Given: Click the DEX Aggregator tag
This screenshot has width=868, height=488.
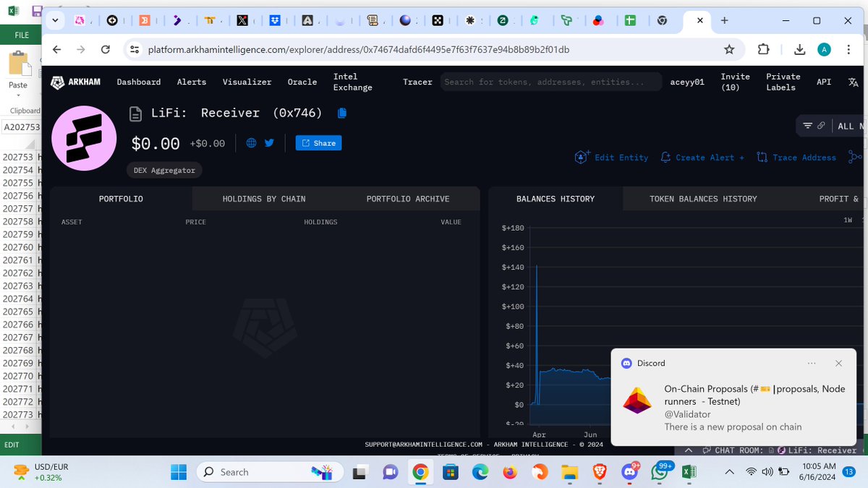Looking at the screenshot, I should (x=164, y=170).
